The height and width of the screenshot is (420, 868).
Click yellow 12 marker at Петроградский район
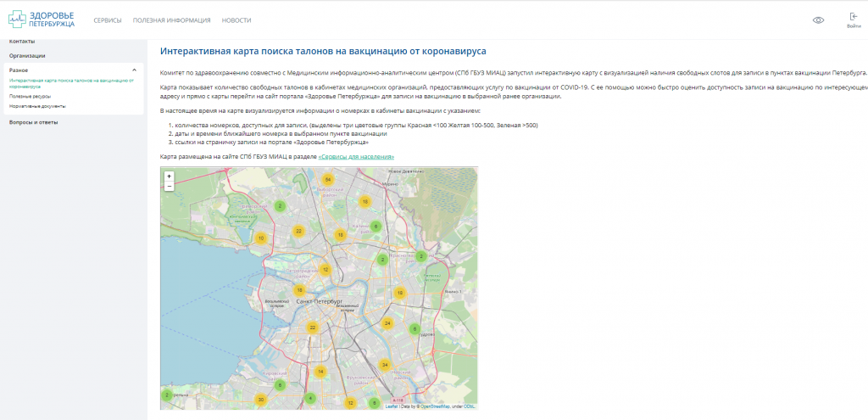click(325, 270)
